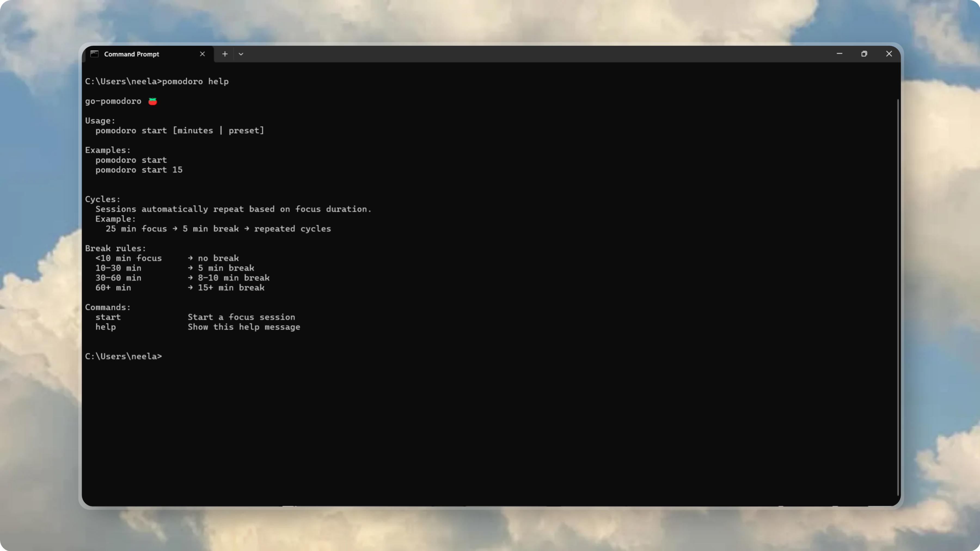
Task: Click the 'pomodoro start 15' example line
Action: (139, 170)
